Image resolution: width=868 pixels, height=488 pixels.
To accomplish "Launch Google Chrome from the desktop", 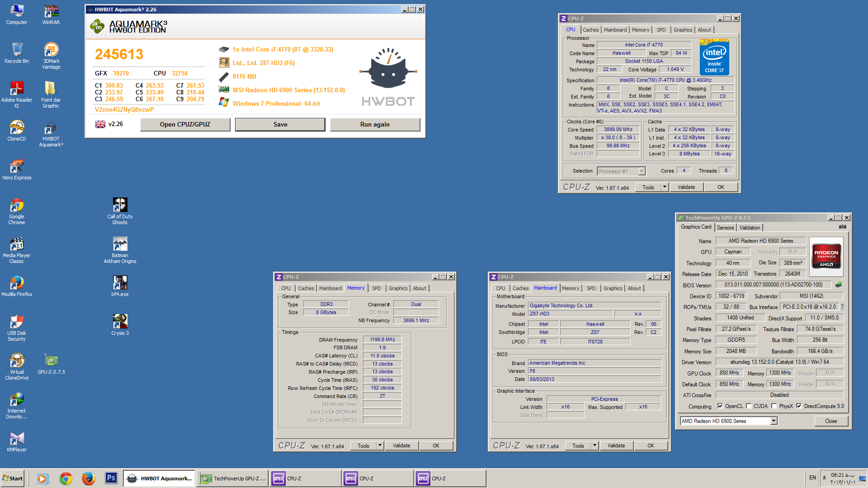I will tap(17, 211).
